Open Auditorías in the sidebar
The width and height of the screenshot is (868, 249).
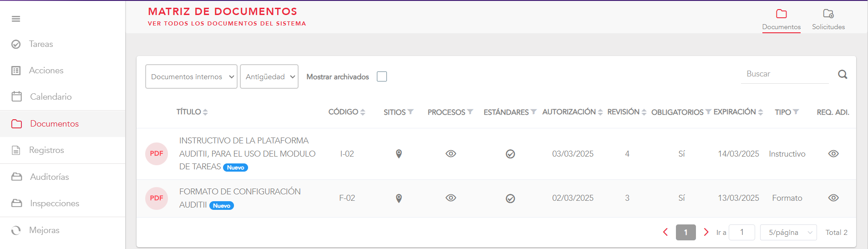[50, 177]
